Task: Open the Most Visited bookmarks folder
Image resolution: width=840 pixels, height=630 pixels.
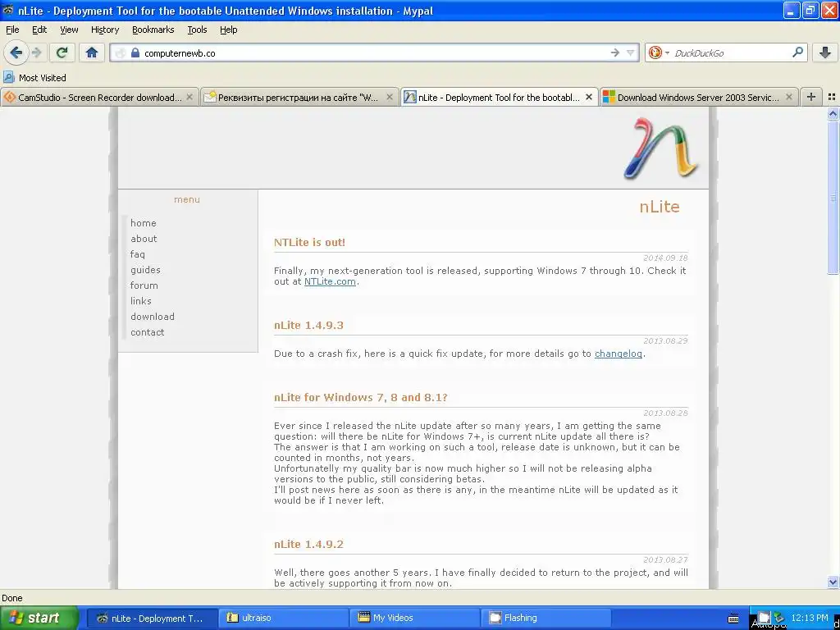Action: pyautogui.click(x=34, y=78)
